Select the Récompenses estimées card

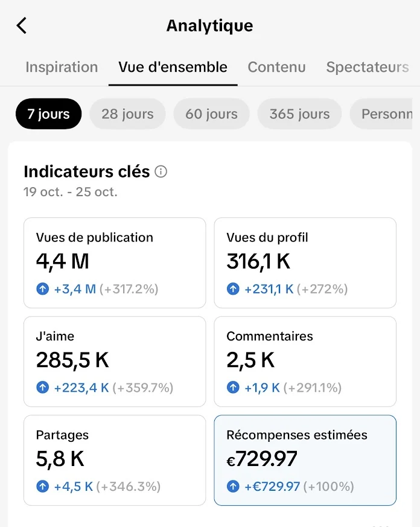305,461
